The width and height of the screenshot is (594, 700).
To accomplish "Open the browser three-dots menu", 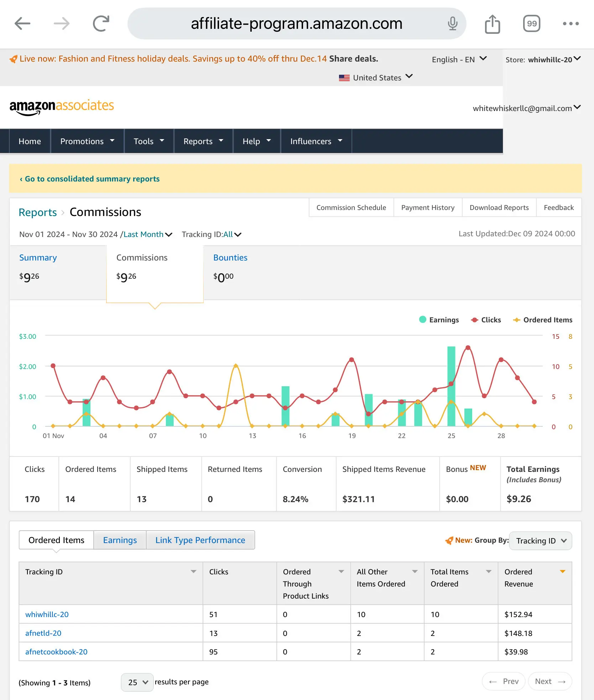I will click(x=571, y=24).
